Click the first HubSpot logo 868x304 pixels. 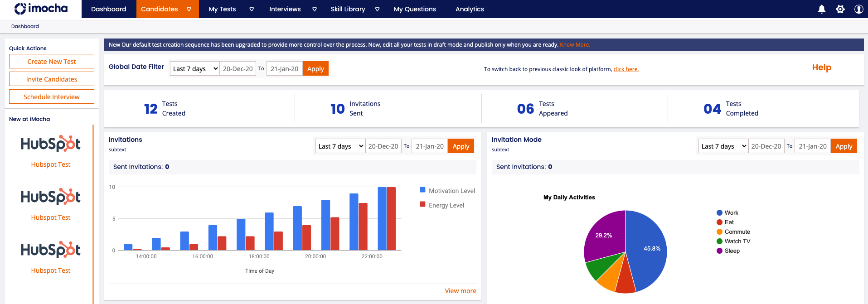tap(51, 144)
